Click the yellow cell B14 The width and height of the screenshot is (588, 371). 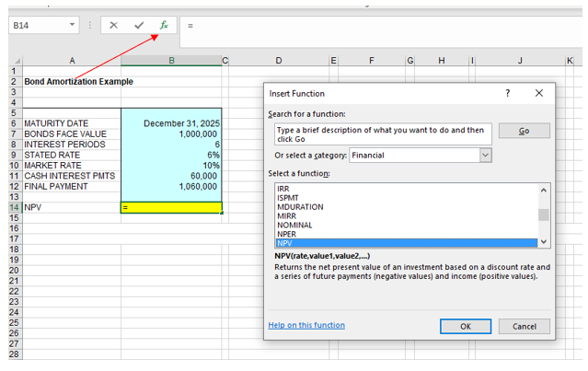coord(171,208)
